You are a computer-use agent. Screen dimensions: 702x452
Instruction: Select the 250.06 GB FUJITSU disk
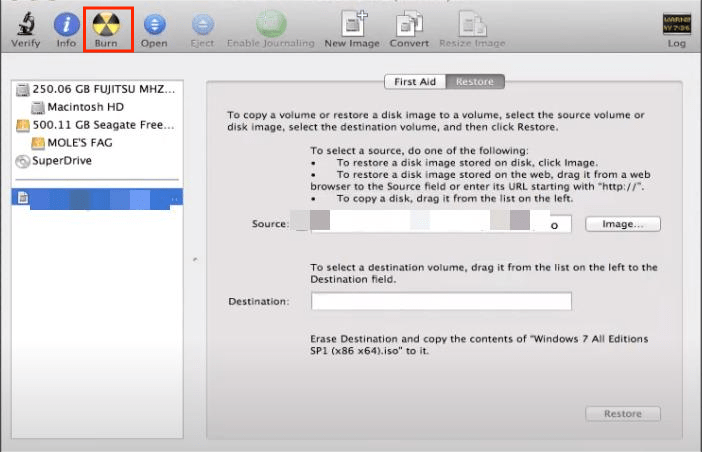pyautogui.click(x=95, y=90)
